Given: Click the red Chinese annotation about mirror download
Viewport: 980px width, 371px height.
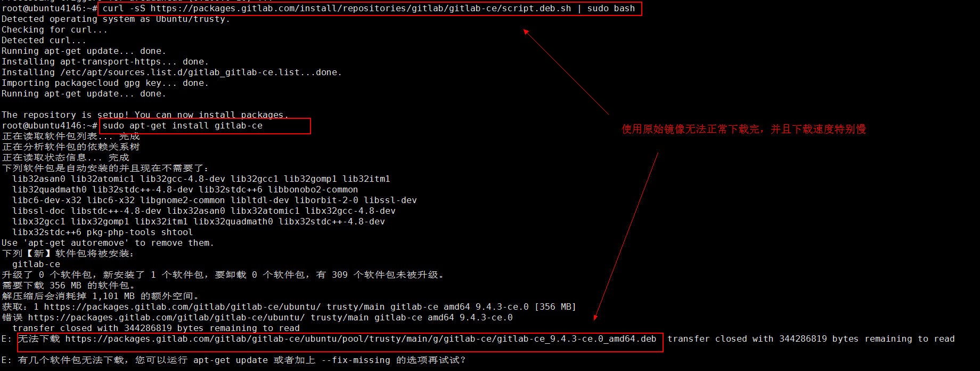Looking at the screenshot, I should point(744,129).
